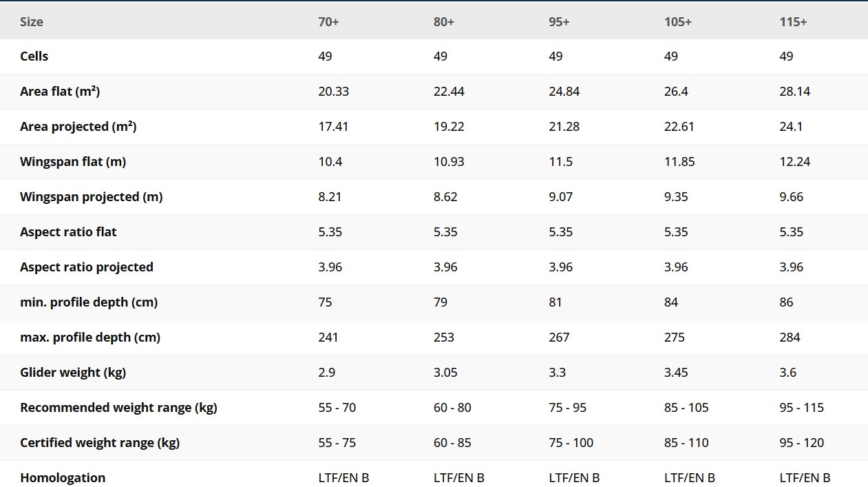
Task: Select the 70+ size column header
Action: tap(328, 22)
